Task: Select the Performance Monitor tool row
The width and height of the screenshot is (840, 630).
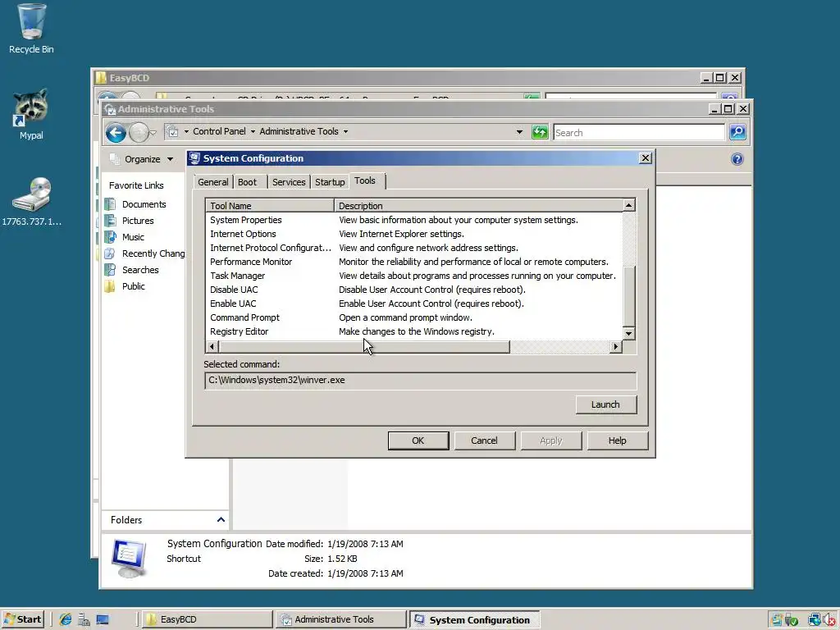Action: point(413,262)
